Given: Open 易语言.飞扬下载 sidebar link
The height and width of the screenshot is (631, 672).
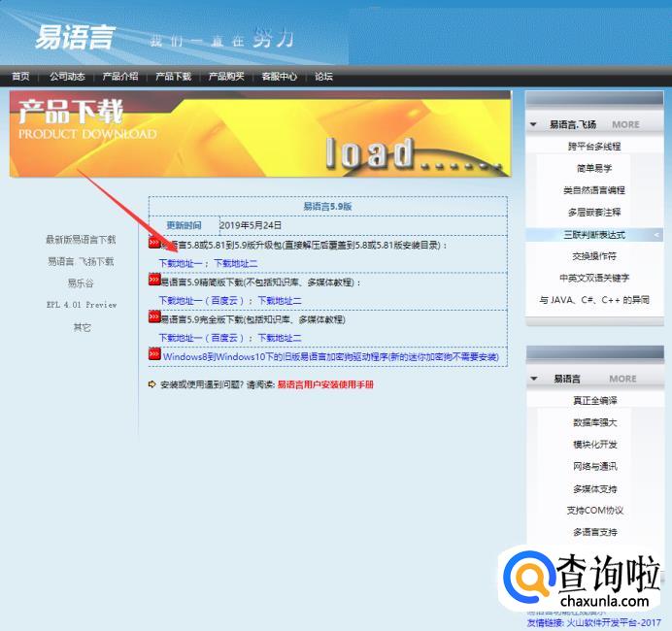Looking at the screenshot, I should point(81,261).
